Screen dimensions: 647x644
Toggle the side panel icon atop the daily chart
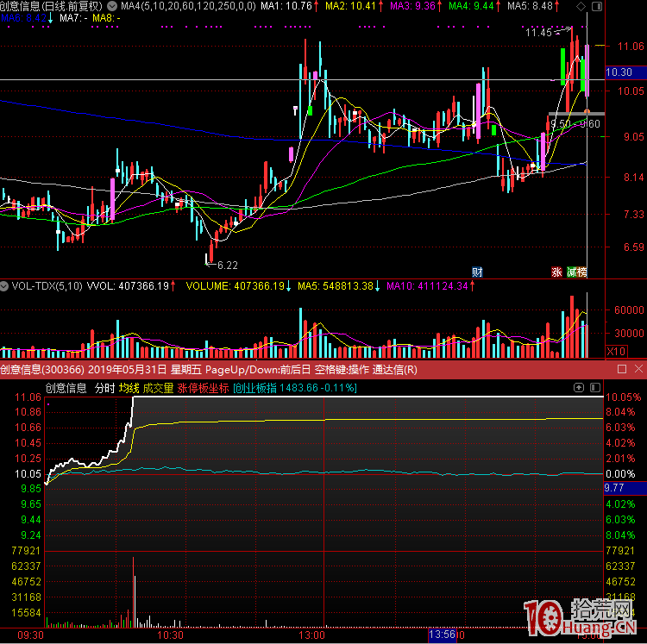coord(597,6)
